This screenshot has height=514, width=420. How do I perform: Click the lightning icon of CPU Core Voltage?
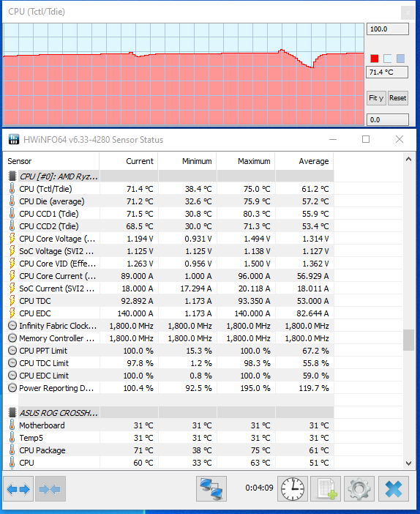coord(12,239)
